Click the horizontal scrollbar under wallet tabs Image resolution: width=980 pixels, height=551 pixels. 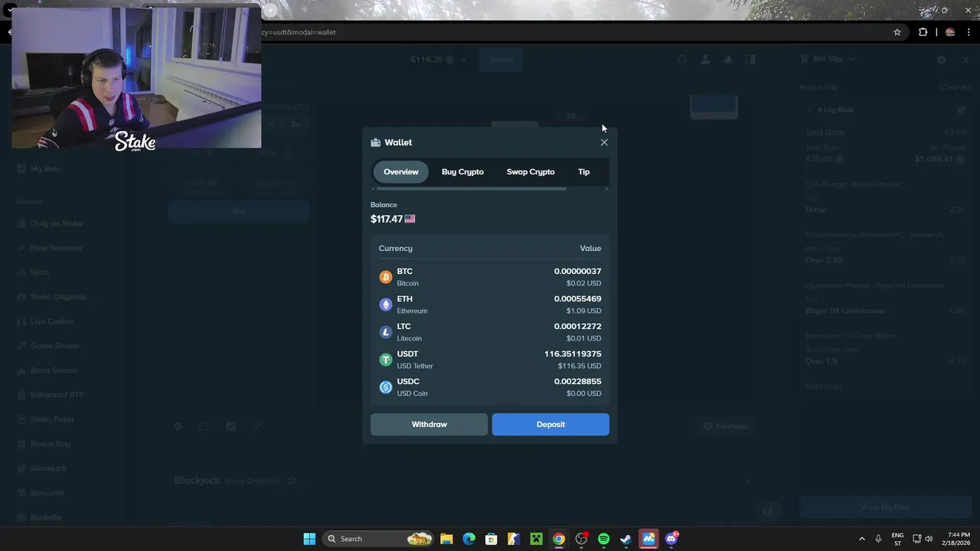[x=471, y=188]
